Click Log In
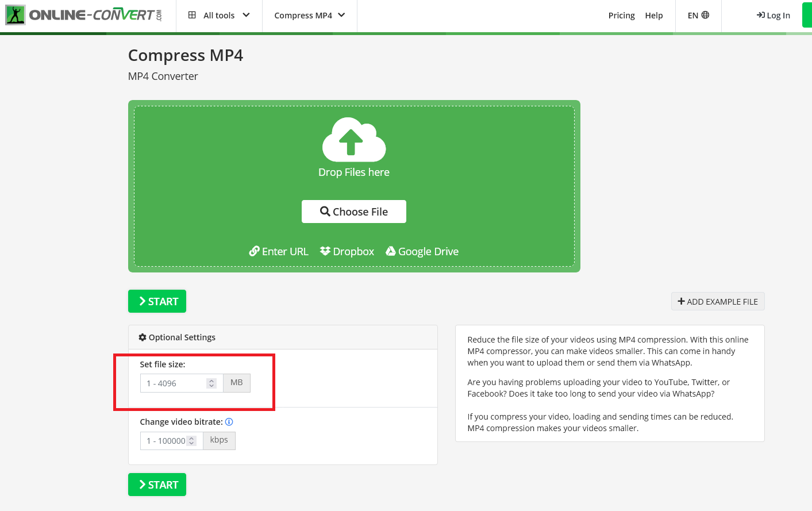The image size is (812, 511). [x=773, y=16]
